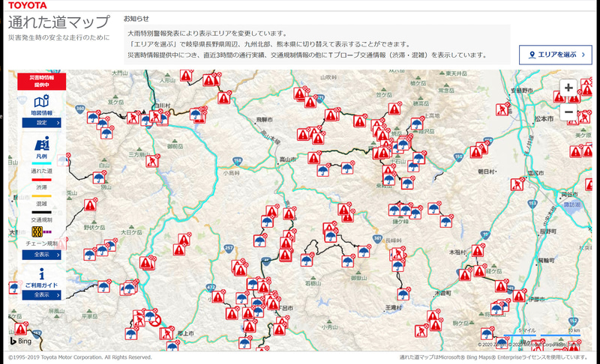
Task: Select the construction marker left of 駒ヶ岳
Action: tap(421, 331)
